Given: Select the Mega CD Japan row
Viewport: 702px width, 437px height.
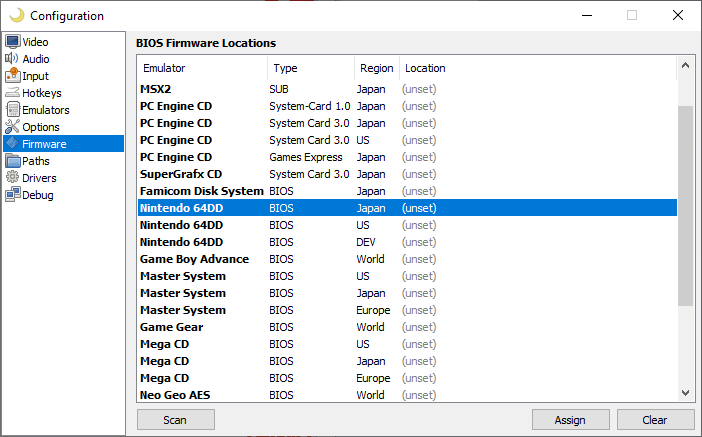Looking at the screenshot, I should pyautogui.click(x=407, y=361).
